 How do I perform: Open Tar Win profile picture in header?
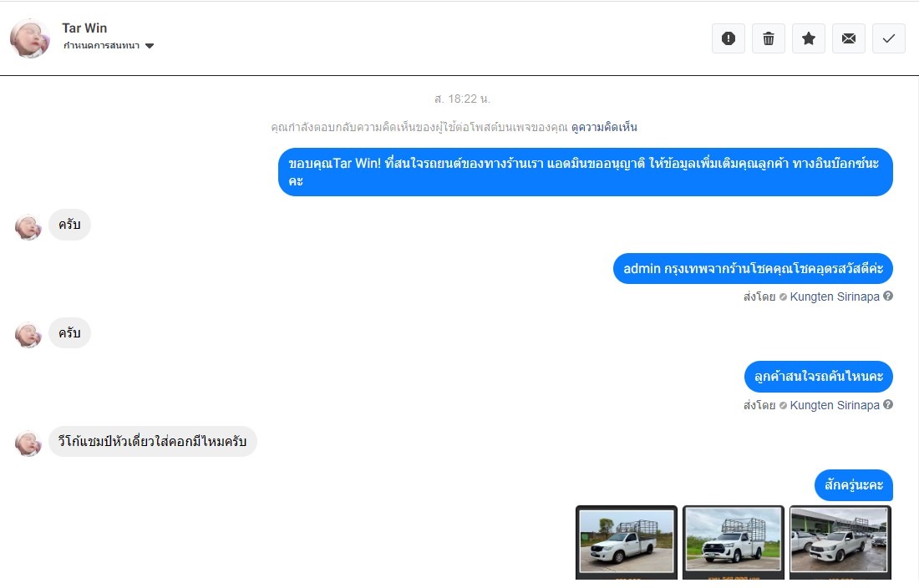30,38
